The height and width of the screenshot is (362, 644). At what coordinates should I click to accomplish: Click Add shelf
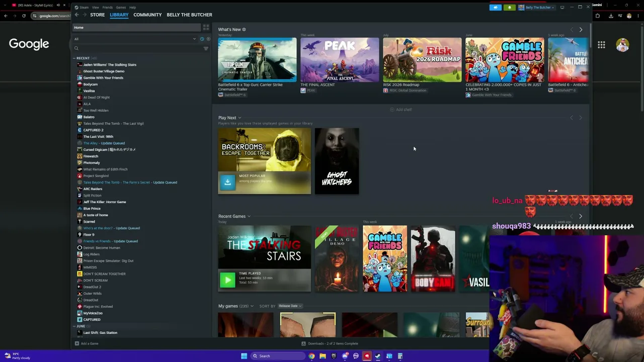pyautogui.click(x=400, y=110)
